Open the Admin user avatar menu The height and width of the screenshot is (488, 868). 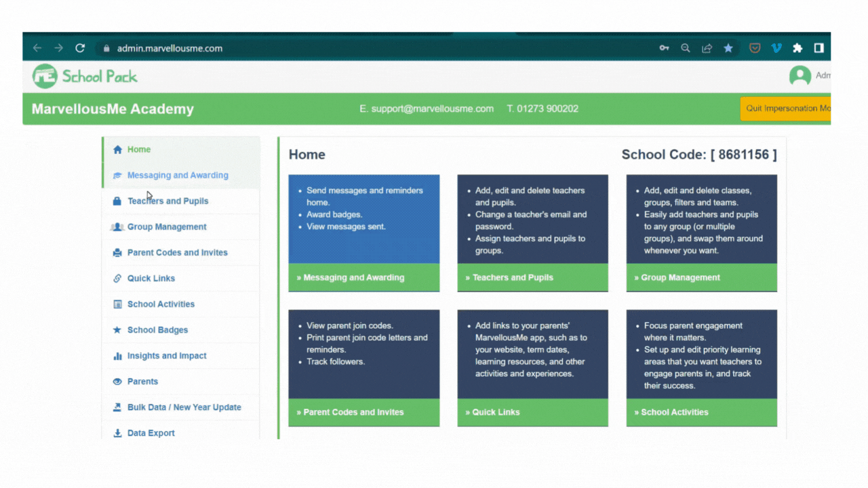point(800,76)
